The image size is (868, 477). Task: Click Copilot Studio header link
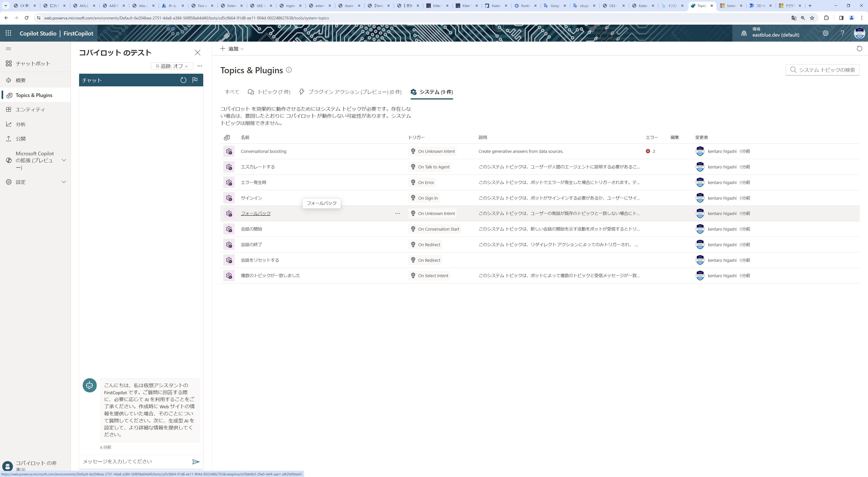38,33
